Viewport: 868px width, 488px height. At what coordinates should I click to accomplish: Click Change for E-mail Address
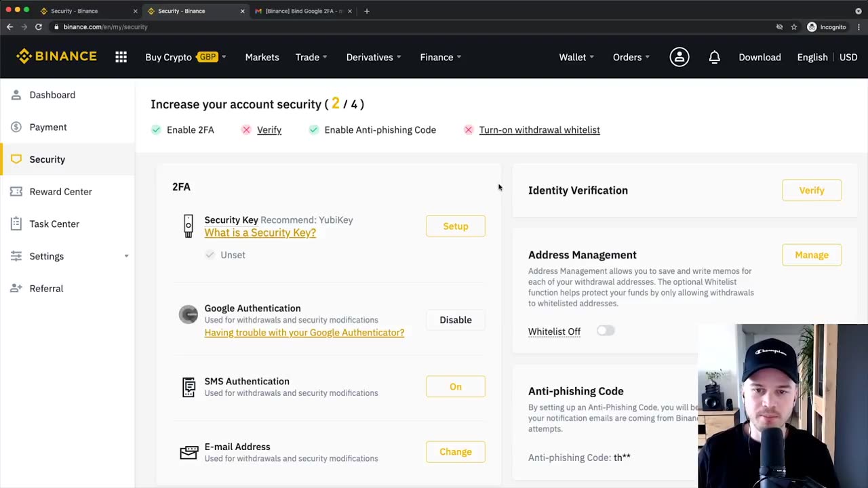click(456, 452)
